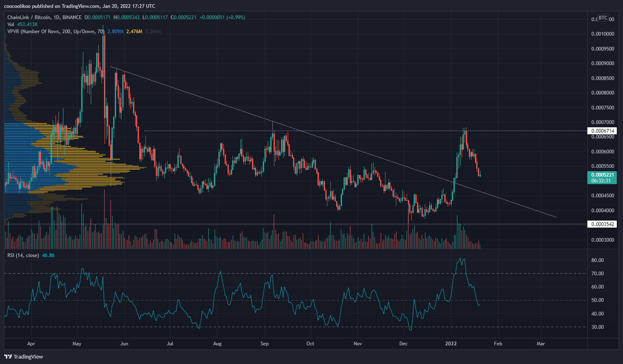This screenshot has height=364, width=623.
Task: Click the Apr label on time axis
Action: [31, 344]
